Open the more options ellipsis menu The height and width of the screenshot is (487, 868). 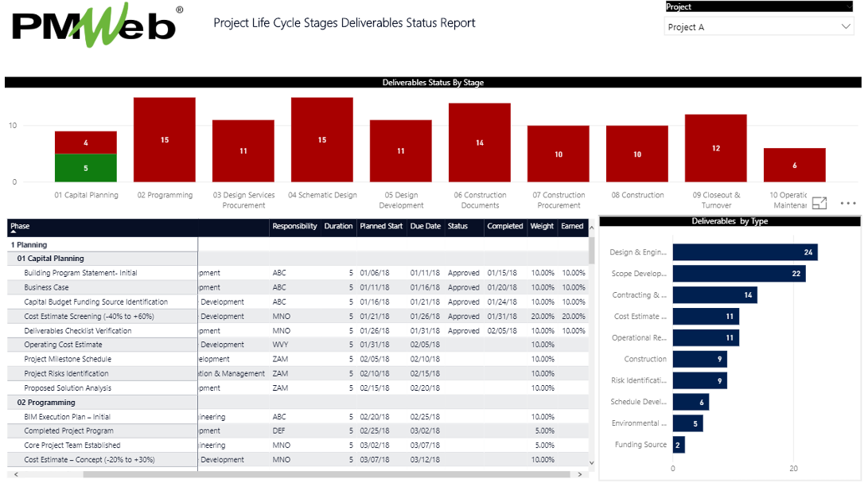(x=848, y=203)
